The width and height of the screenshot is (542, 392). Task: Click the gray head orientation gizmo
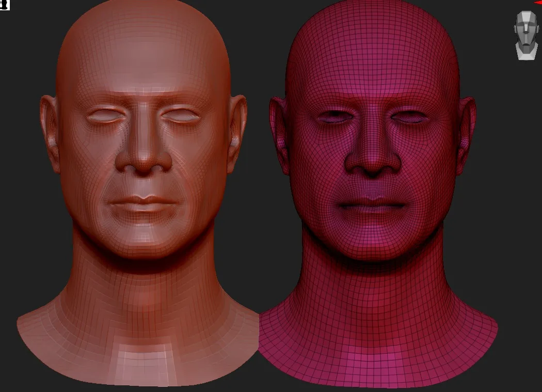(527, 35)
